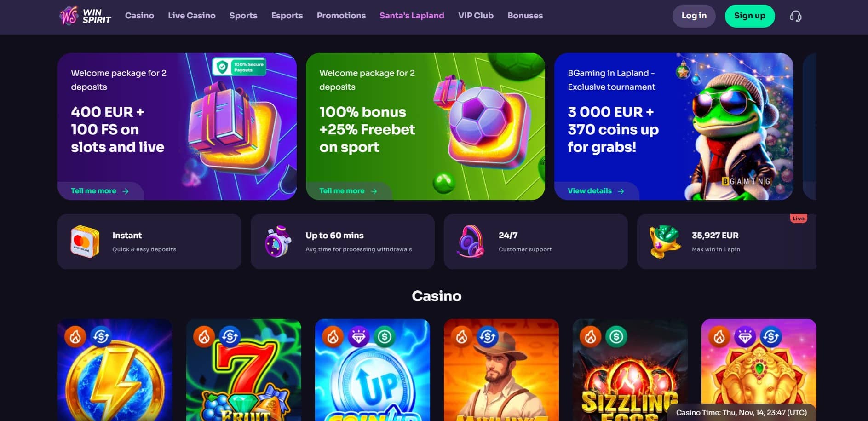The height and width of the screenshot is (421, 868).
Task: Select Esports in top navigation
Action: click(287, 16)
